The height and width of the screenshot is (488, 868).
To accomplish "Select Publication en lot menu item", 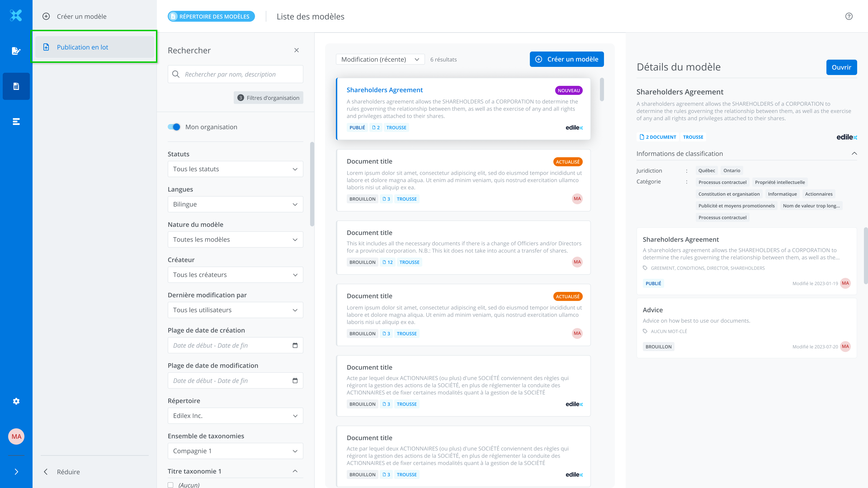I will click(x=83, y=47).
